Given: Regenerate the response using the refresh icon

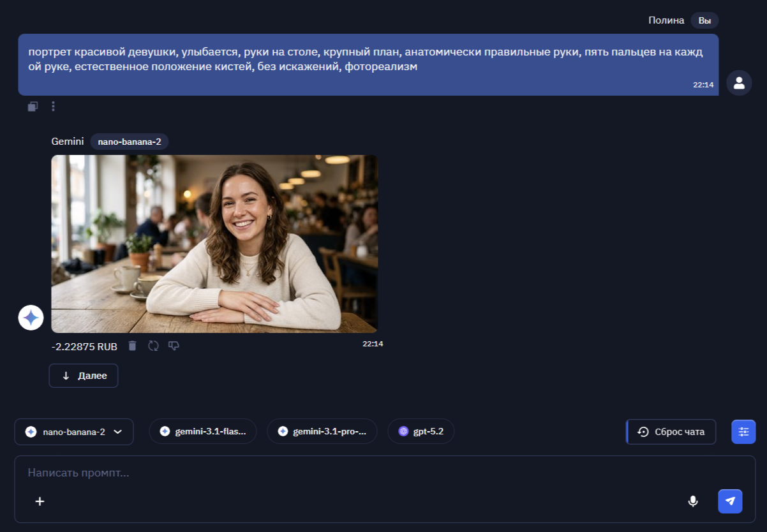Looking at the screenshot, I should tap(153, 346).
